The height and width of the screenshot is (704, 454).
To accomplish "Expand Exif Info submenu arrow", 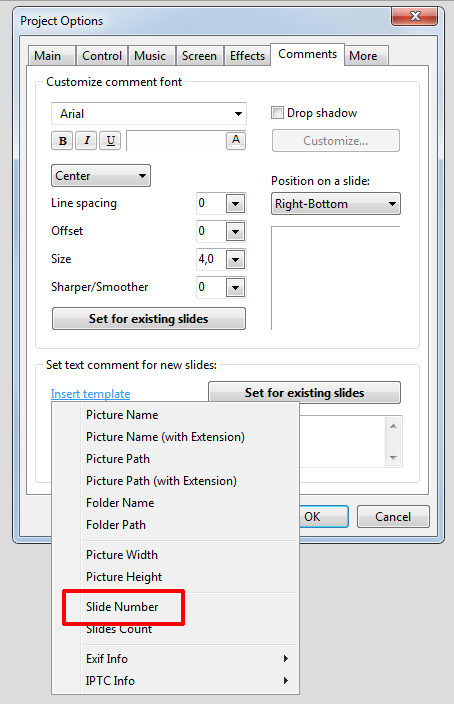I will pos(286,659).
